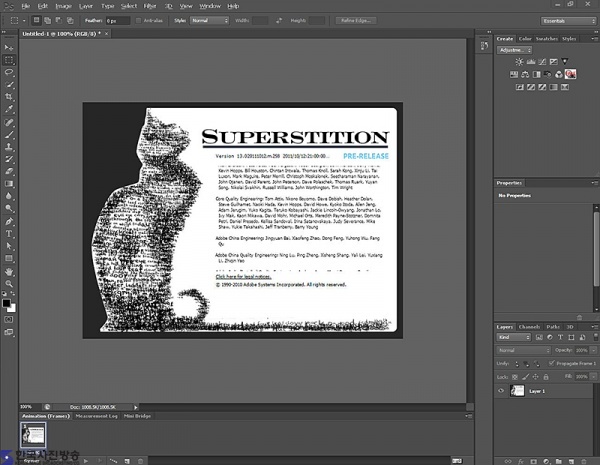The image size is (600, 465).
Task: Select the Move tool
Action: pyautogui.click(x=8, y=47)
